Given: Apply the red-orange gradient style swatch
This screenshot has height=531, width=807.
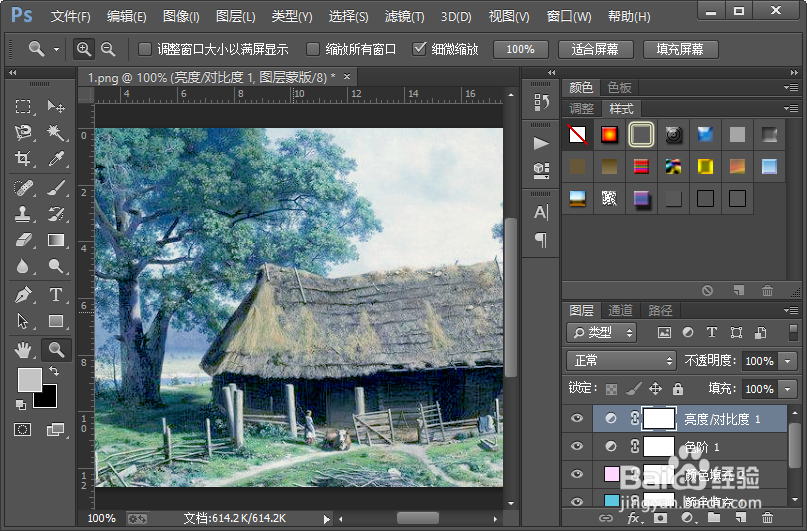Looking at the screenshot, I should pyautogui.click(x=609, y=135).
